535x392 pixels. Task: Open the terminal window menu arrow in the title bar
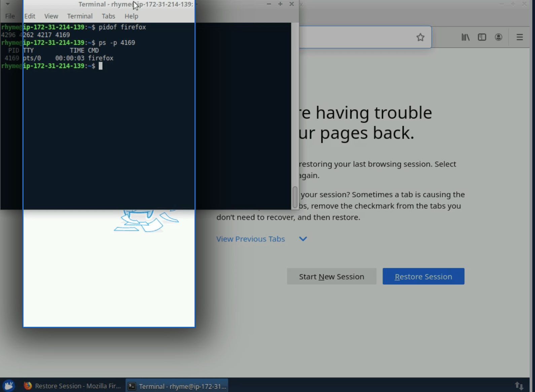click(7, 4)
